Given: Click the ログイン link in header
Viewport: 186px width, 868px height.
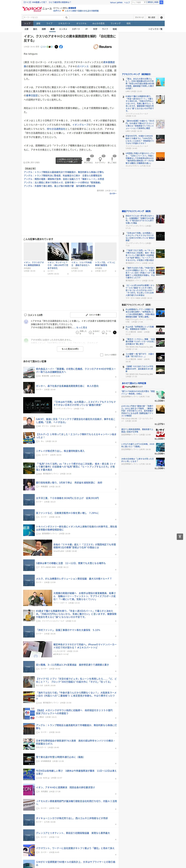Looking at the screenshot, I should click(57, 11).
